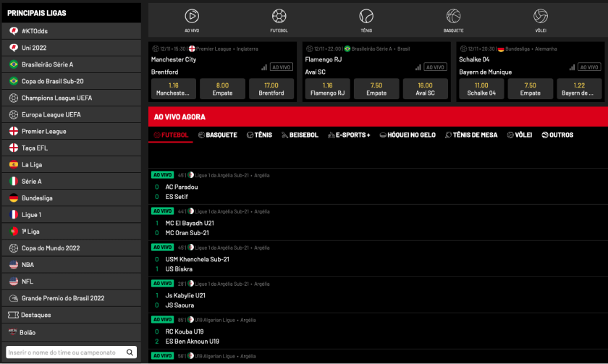Switch to the Beisebol live tab
Image resolution: width=608 pixels, height=364 pixels.
[x=300, y=135]
